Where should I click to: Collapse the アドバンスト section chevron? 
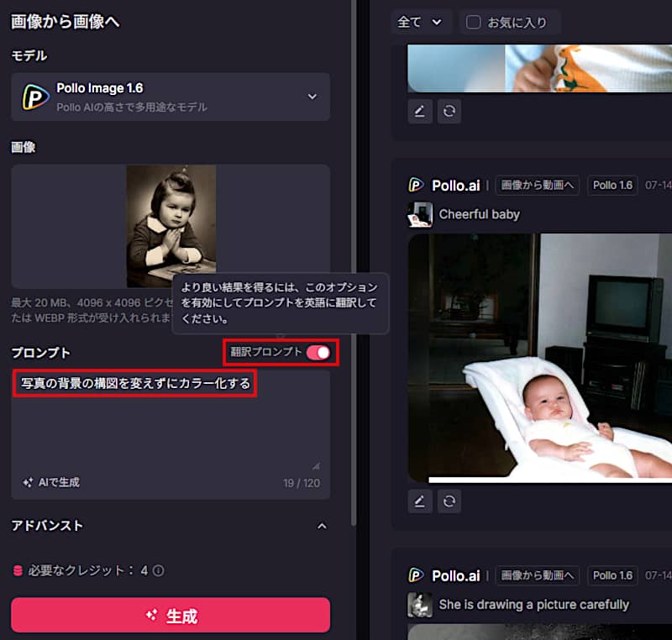pos(321,526)
